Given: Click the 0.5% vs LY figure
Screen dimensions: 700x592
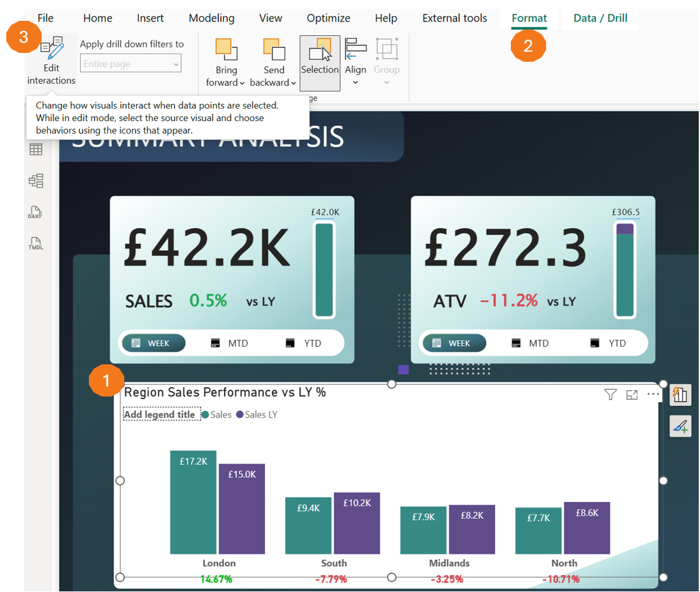Looking at the screenshot, I should [x=208, y=301].
